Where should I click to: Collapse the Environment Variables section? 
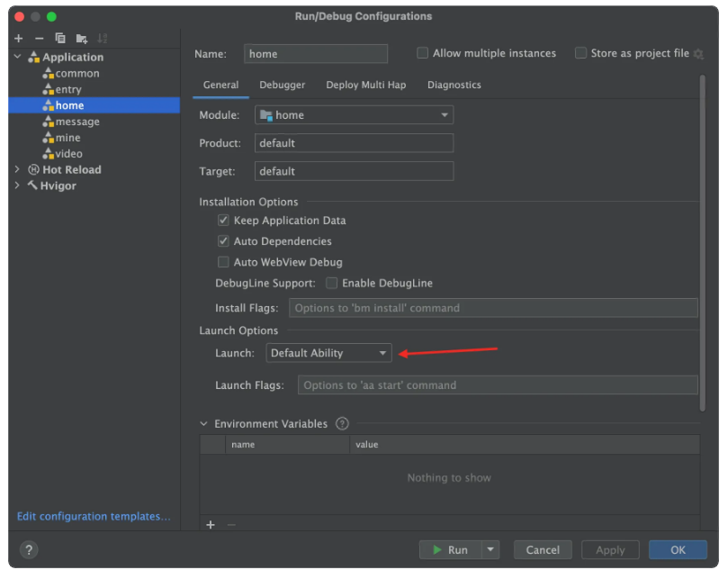click(203, 424)
